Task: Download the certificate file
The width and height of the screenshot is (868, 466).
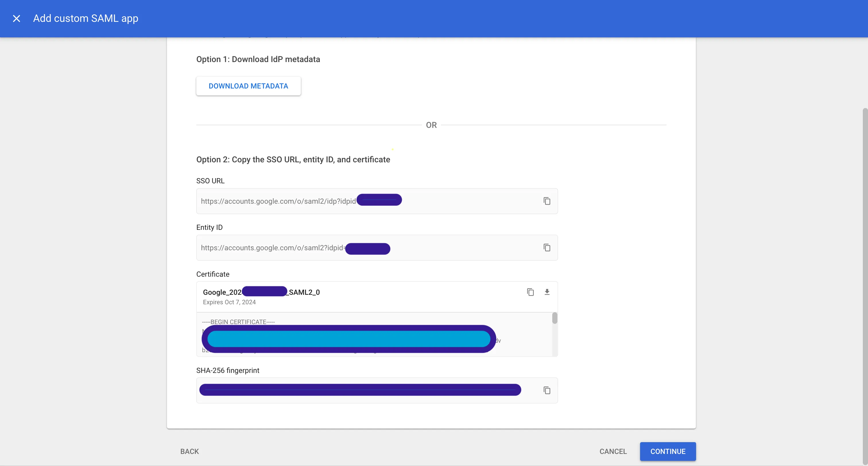Action: [x=547, y=292]
